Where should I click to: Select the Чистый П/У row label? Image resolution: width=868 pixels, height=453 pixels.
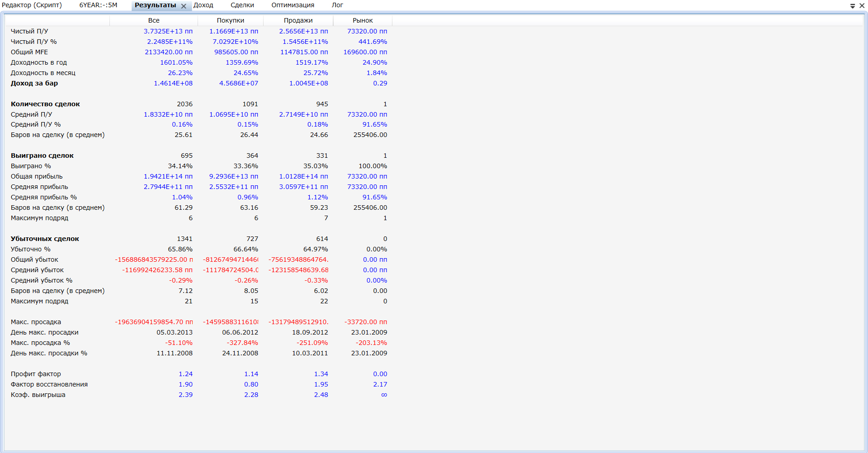click(x=29, y=31)
